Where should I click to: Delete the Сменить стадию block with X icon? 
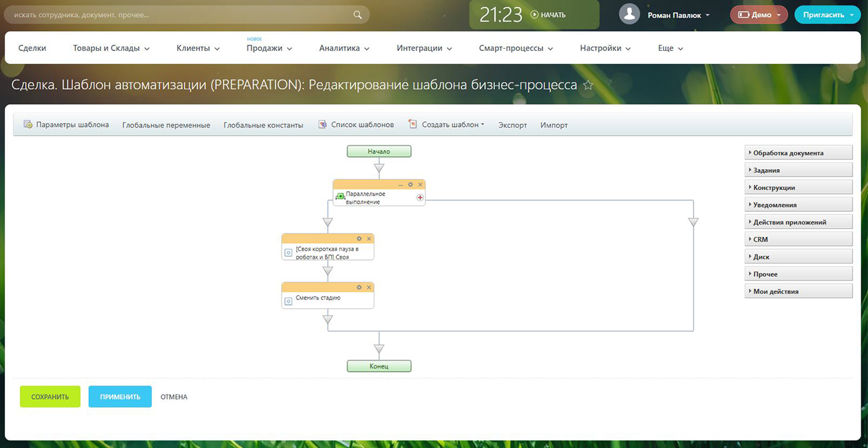[369, 287]
